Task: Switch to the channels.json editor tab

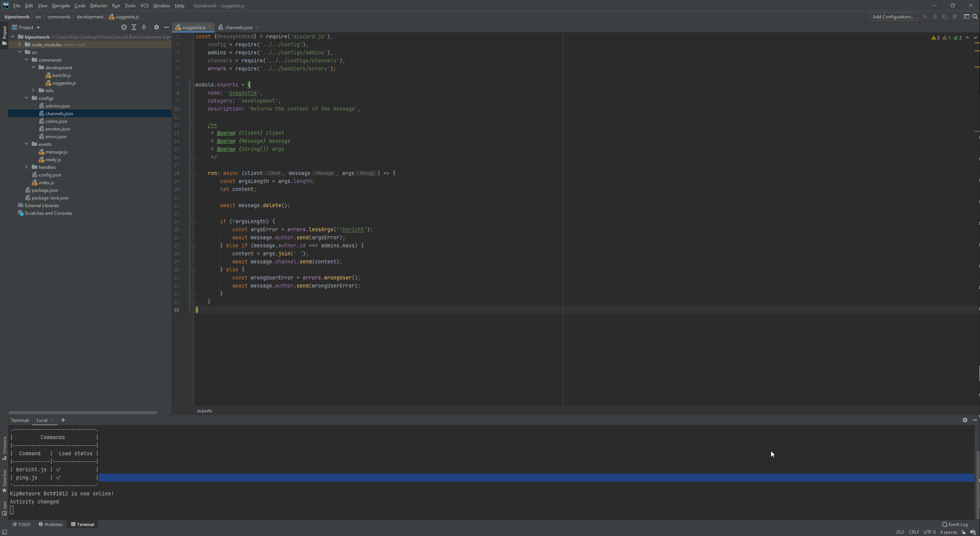Action: click(x=238, y=27)
